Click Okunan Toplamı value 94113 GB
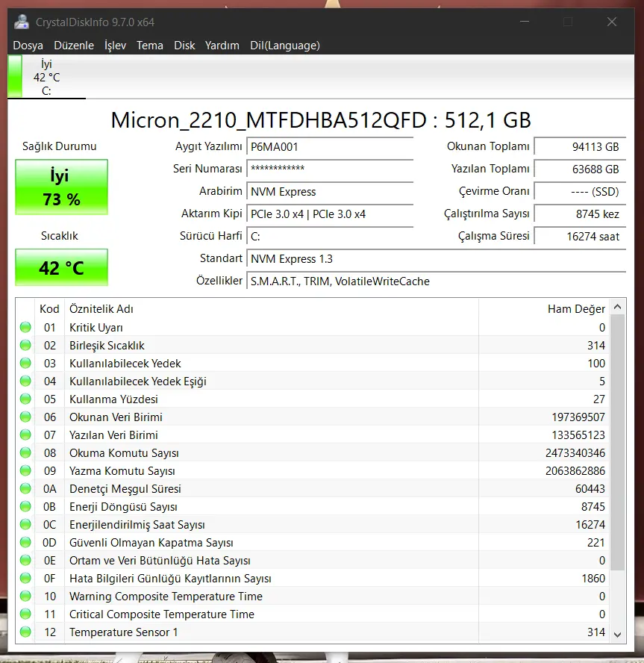 (580, 147)
